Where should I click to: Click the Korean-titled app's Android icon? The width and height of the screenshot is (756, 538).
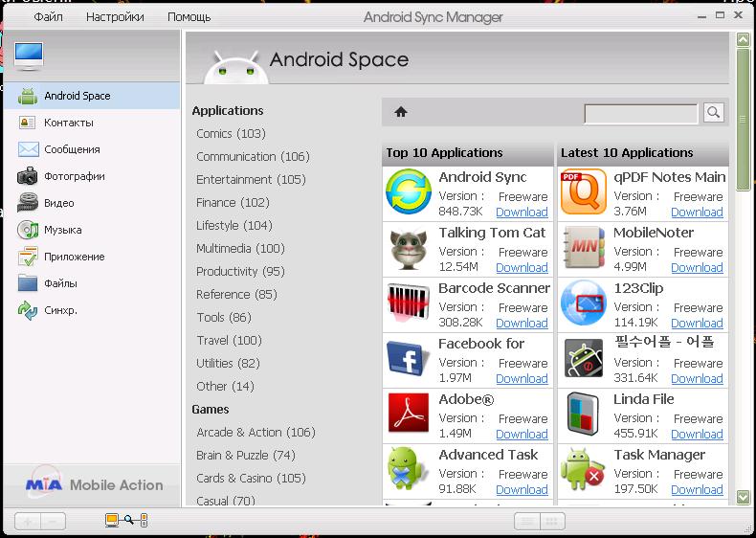pos(584,358)
